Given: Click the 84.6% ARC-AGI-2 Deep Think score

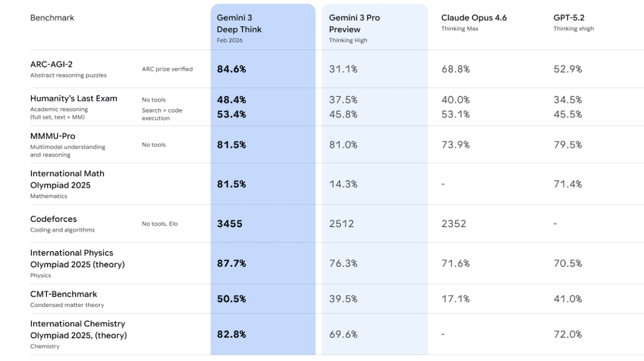Looking at the screenshot, I should pyautogui.click(x=231, y=69).
